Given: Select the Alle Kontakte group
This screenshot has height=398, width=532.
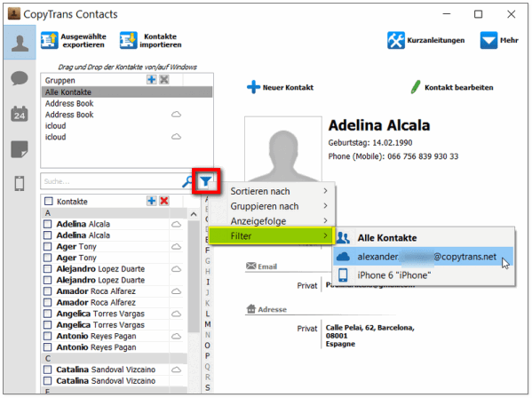Looking at the screenshot, I should [x=127, y=92].
